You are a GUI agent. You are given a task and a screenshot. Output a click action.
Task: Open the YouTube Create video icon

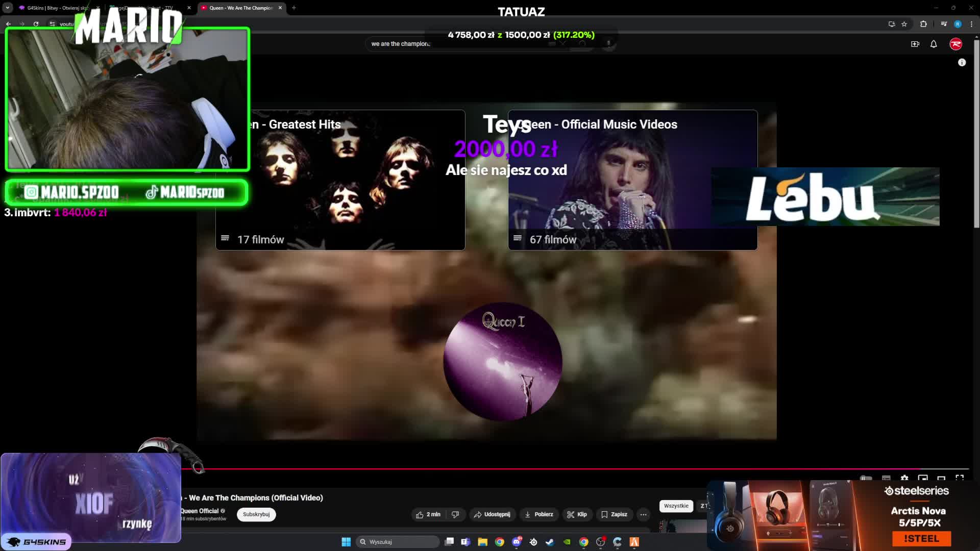915,44
